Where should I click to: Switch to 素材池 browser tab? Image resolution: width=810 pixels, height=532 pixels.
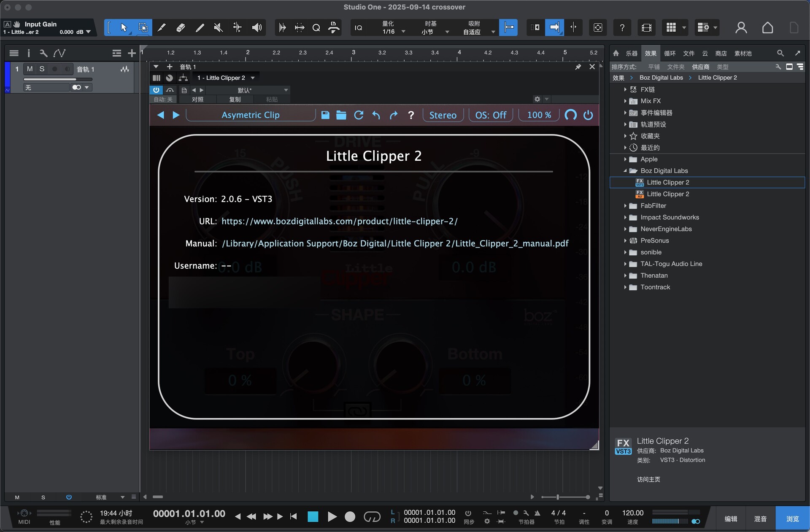pos(743,53)
